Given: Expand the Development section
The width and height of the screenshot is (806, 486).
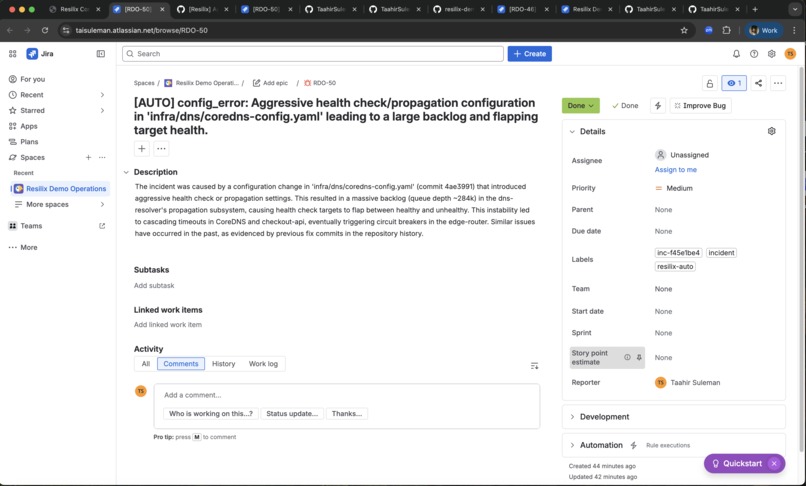Looking at the screenshot, I should click(x=572, y=417).
